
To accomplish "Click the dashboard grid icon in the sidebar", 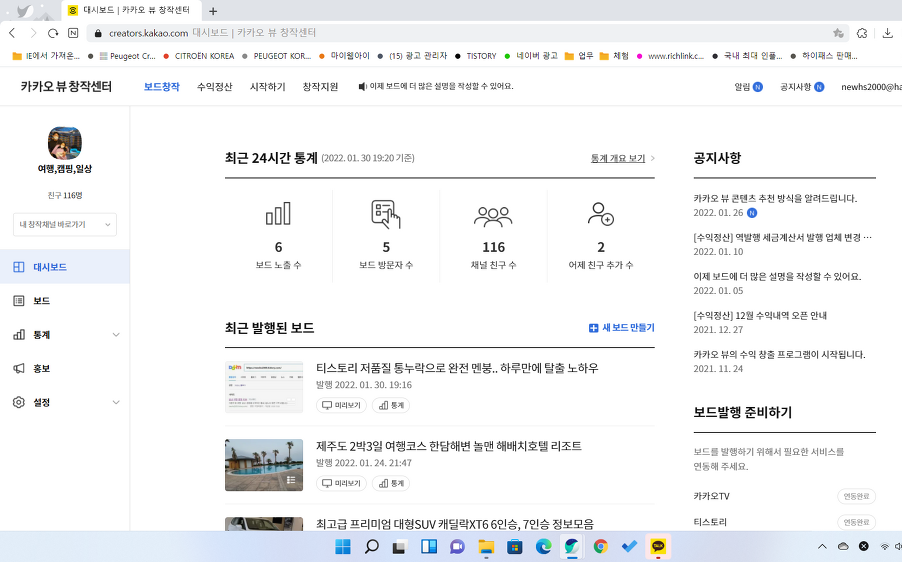I will click(18, 267).
